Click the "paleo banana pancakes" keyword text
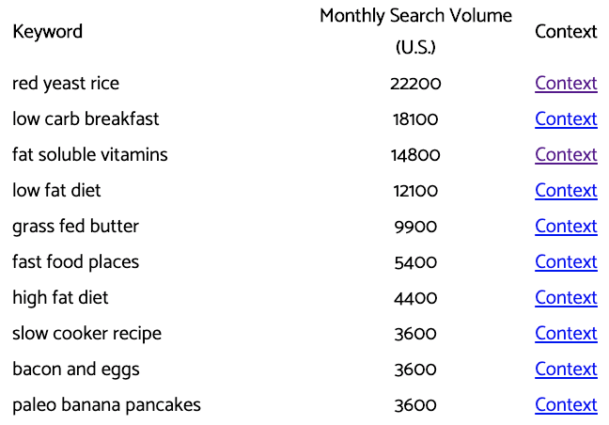This screenshot has width=609, height=425. (106, 405)
